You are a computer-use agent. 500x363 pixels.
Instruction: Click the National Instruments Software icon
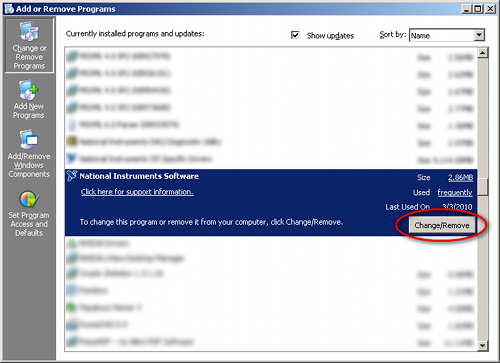pyautogui.click(x=71, y=176)
